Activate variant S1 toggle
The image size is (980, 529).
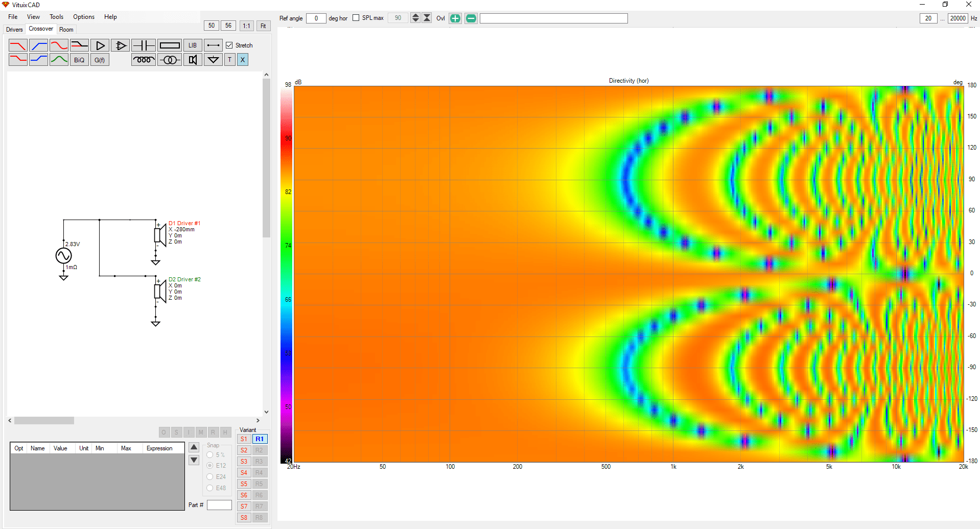(x=244, y=439)
